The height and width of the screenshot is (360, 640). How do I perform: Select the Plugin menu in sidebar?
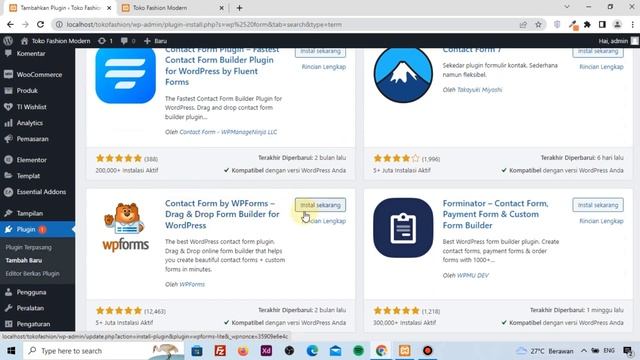click(37, 229)
